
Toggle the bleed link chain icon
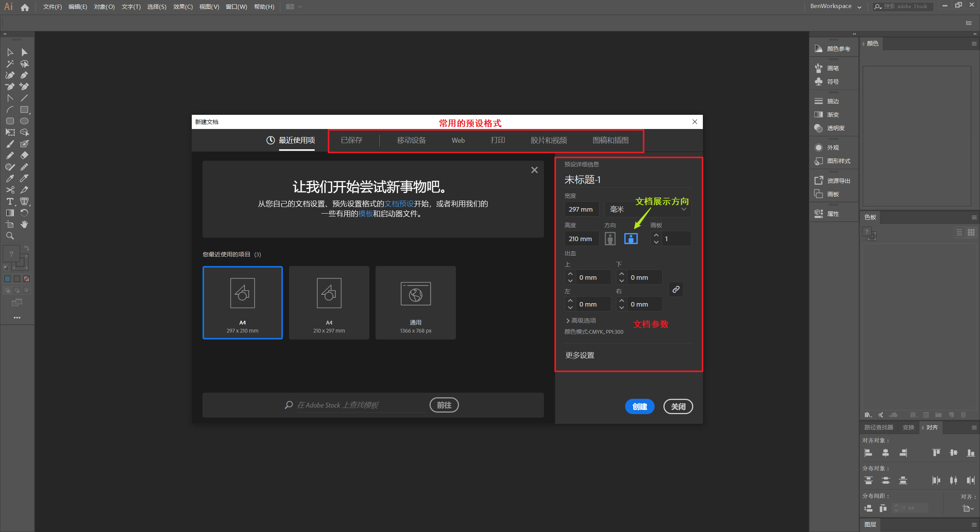(676, 289)
